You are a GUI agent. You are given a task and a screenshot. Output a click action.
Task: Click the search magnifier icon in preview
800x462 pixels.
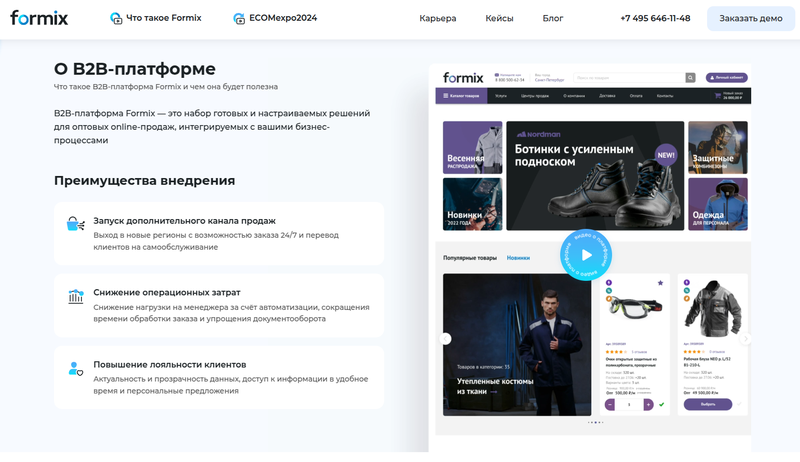[690, 78]
